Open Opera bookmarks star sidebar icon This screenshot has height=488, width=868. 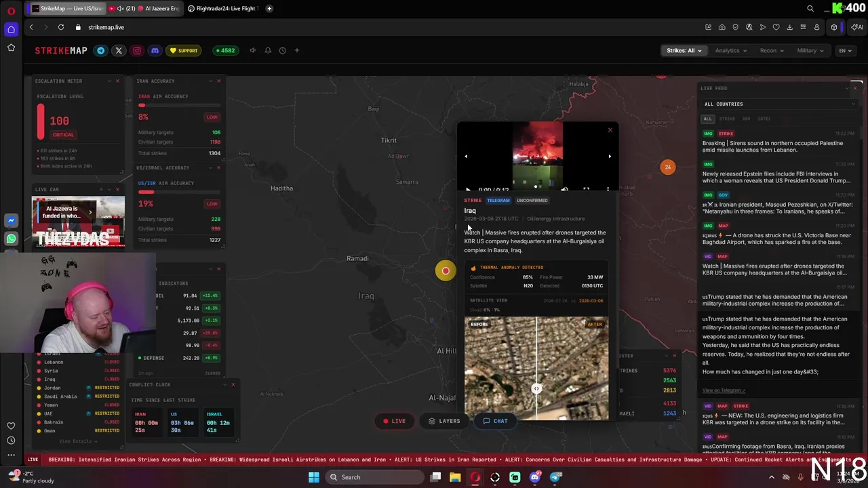[x=11, y=47]
